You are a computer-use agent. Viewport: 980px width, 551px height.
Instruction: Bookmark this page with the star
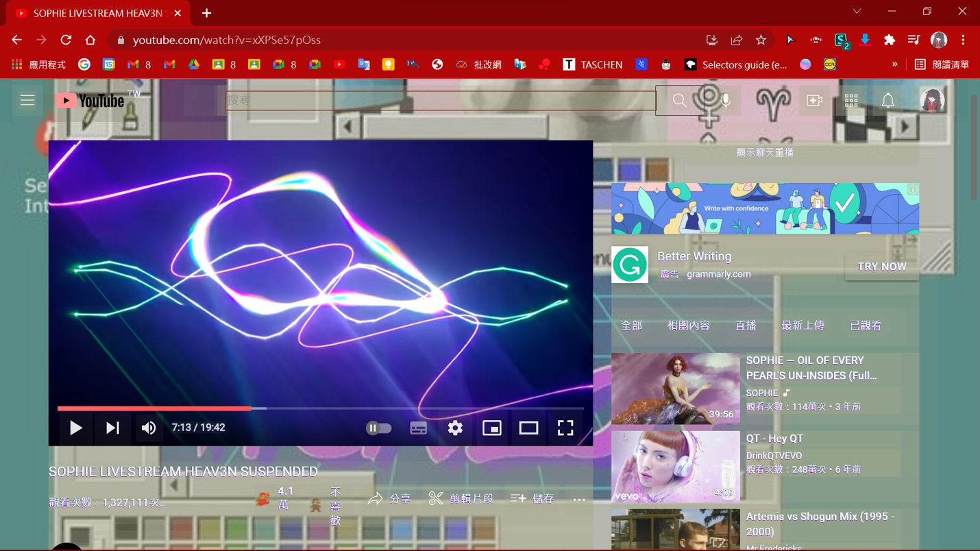pos(761,40)
